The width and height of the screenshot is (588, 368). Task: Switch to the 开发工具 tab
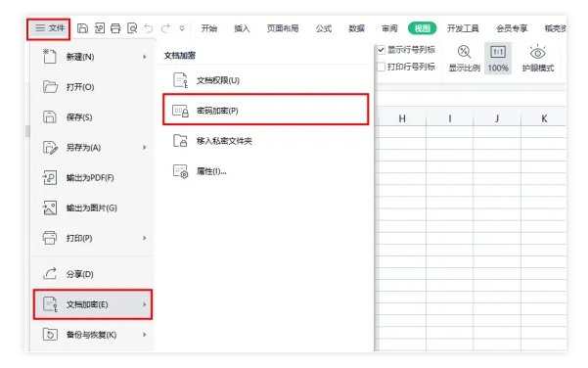[463, 28]
